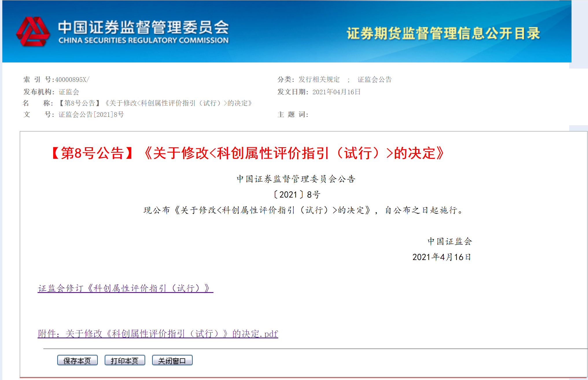Open the link 证监会修订《科创属性评价指引（试行）》
Viewport: 588px width, 380px height.
[x=126, y=288]
